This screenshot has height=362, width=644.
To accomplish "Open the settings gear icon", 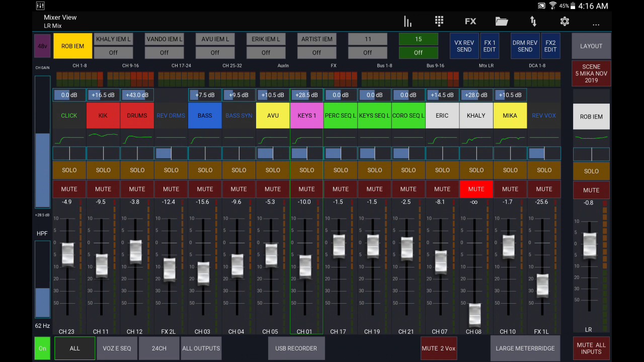I will [x=565, y=21].
